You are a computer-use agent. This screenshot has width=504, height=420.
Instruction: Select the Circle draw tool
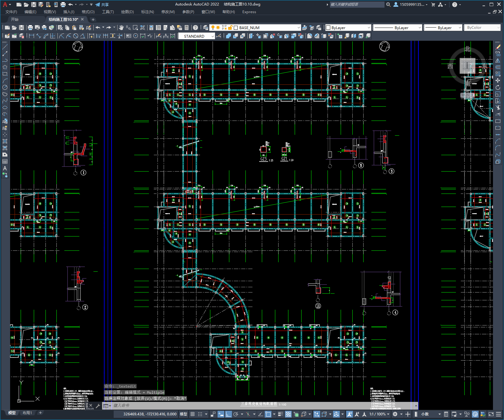(x=5, y=87)
